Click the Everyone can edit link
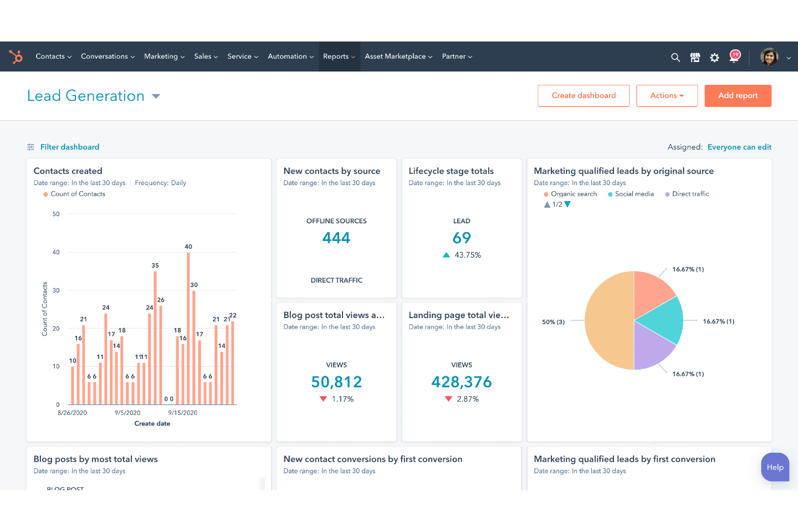The image size is (798, 532). [739, 147]
